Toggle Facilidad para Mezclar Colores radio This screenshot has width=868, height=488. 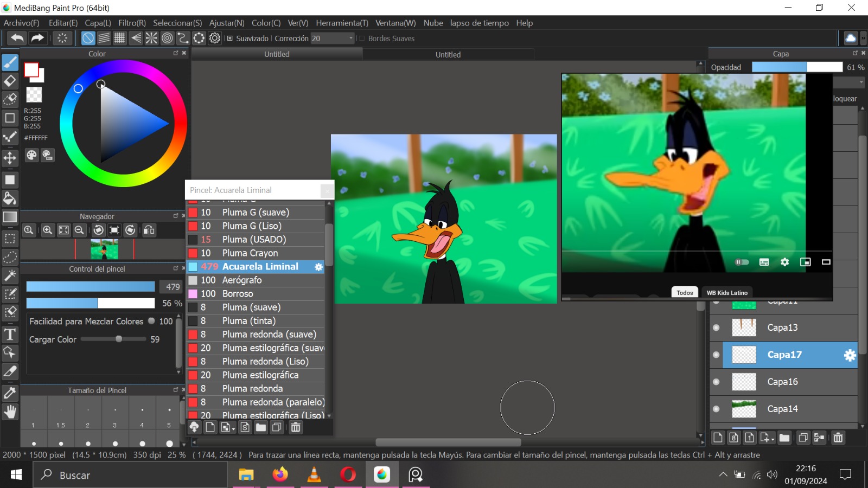tap(151, 320)
